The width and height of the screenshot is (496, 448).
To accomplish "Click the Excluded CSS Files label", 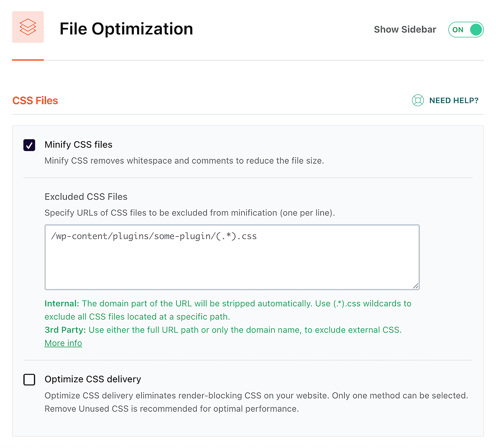I will pyautogui.click(x=86, y=197).
